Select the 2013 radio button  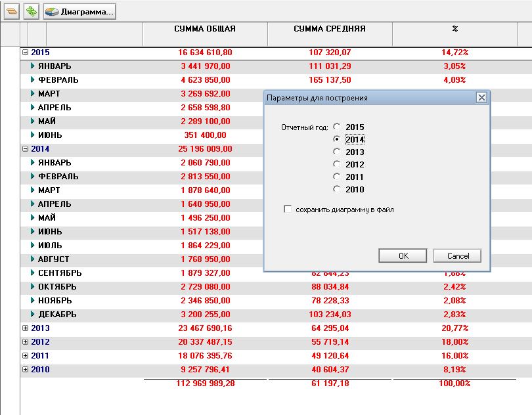coord(338,152)
